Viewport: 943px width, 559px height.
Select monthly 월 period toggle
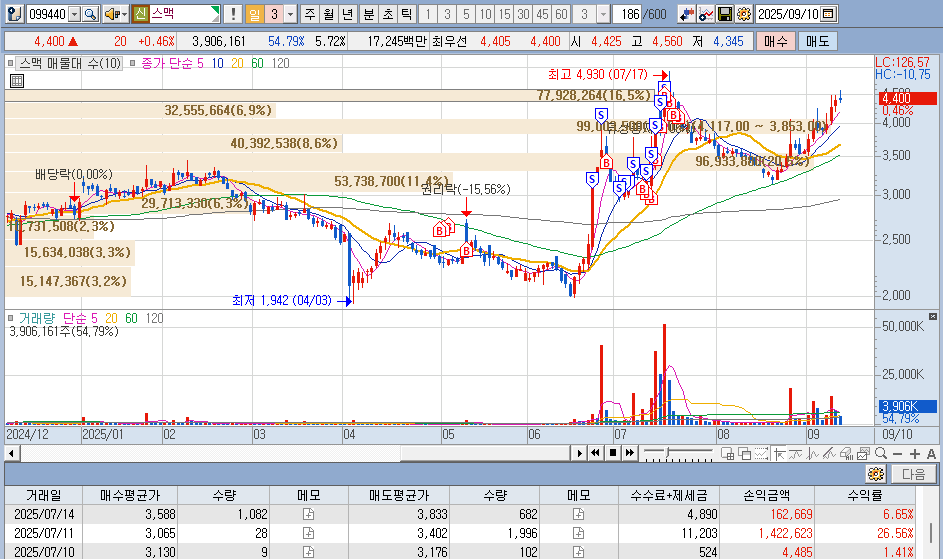328,14
